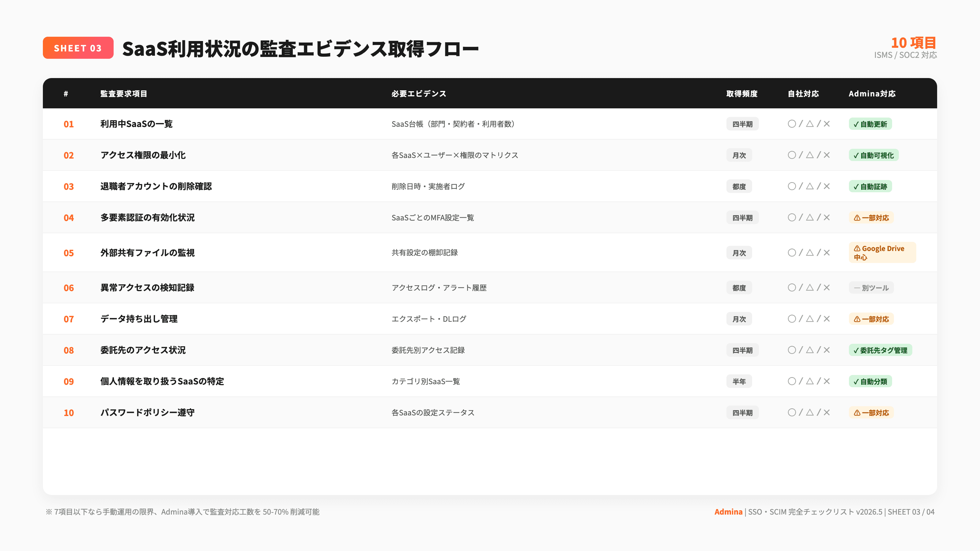Click the 取得頻度 column header
The height and width of the screenshot is (551, 980).
pyautogui.click(x=742, y=94)
